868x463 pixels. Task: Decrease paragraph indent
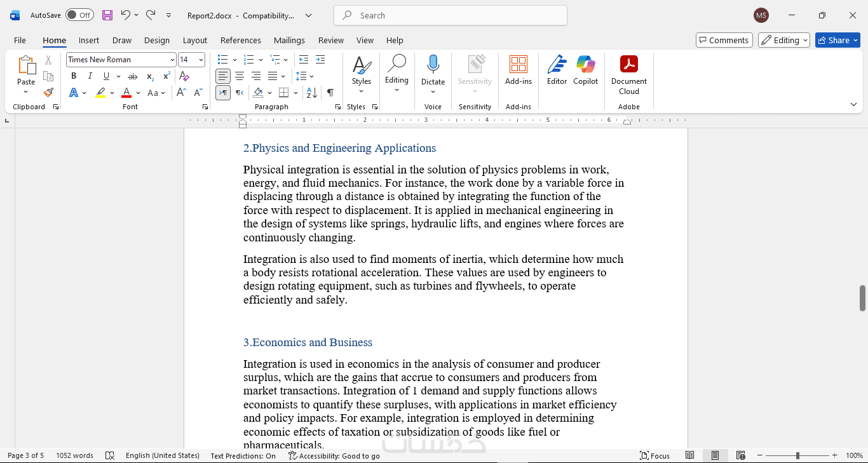pos(304,60)
